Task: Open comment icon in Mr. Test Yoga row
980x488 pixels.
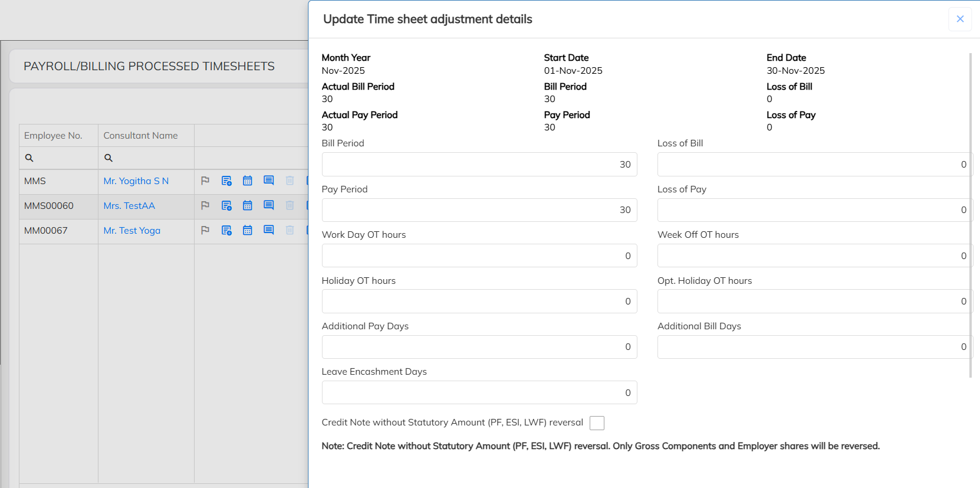Action: (x=269, y=230)
